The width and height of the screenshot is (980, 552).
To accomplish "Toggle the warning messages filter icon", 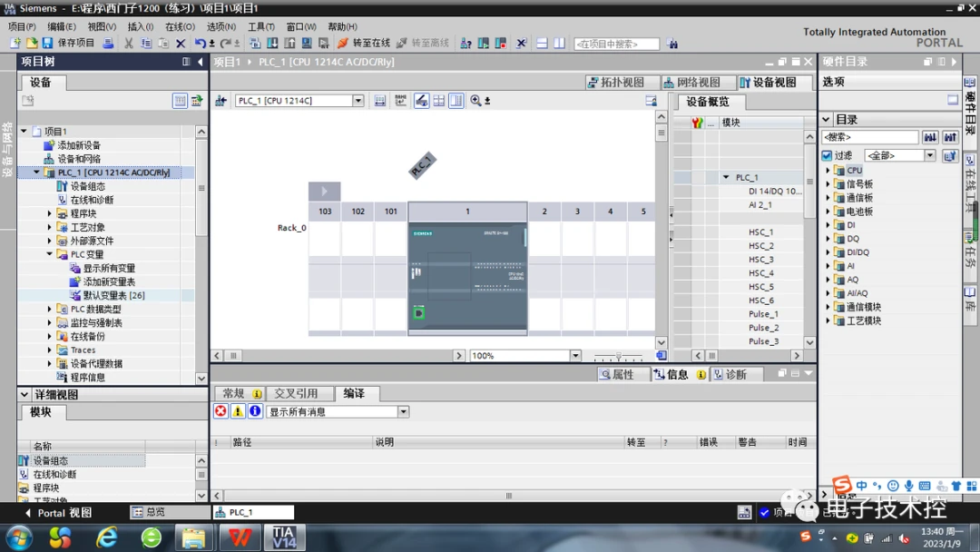I will [x=238, y=411].
